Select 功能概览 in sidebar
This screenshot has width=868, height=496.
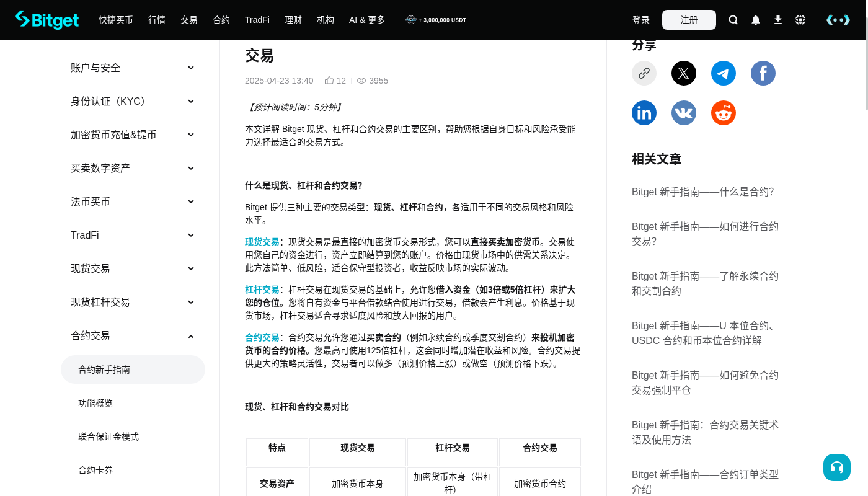pos(133,403)
